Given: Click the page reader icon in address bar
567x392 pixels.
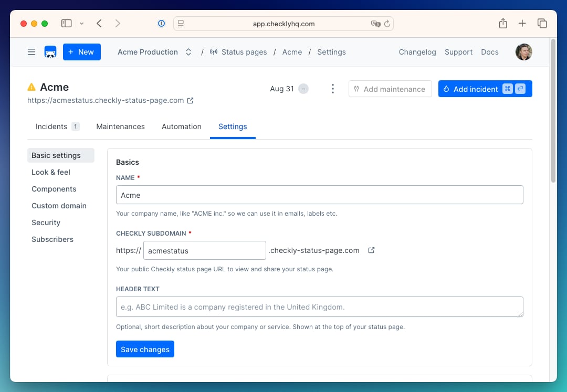Looking at the screenshot, I should point(181,24).
